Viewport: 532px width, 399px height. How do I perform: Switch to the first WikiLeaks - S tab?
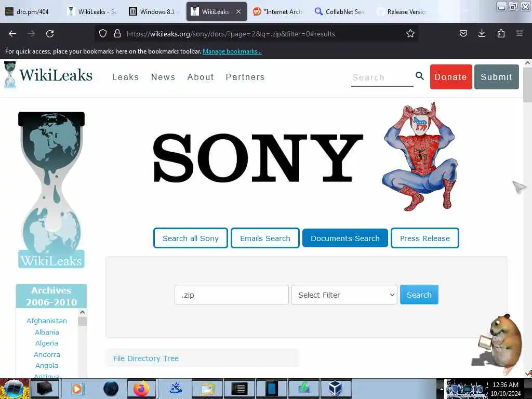click(92, 12)
